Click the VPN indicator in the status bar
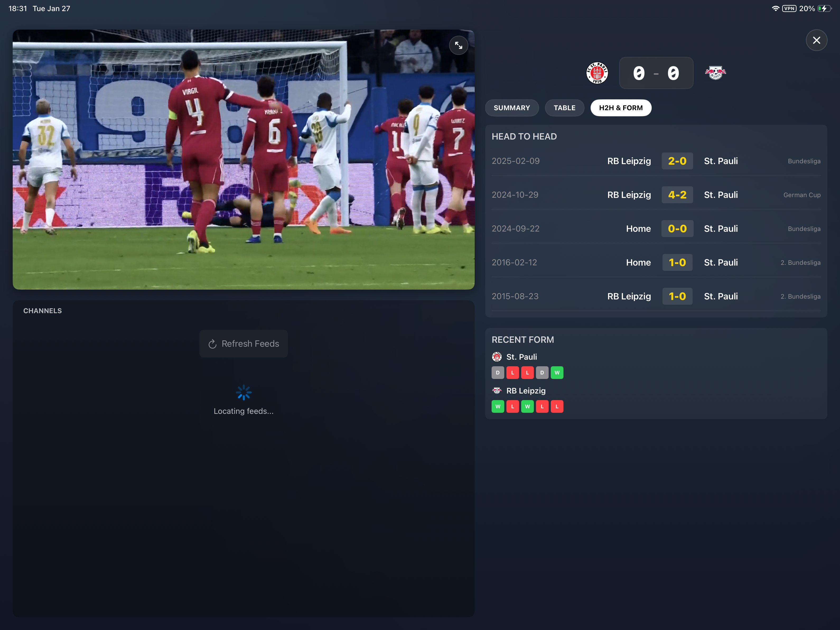 click(789, 8)
